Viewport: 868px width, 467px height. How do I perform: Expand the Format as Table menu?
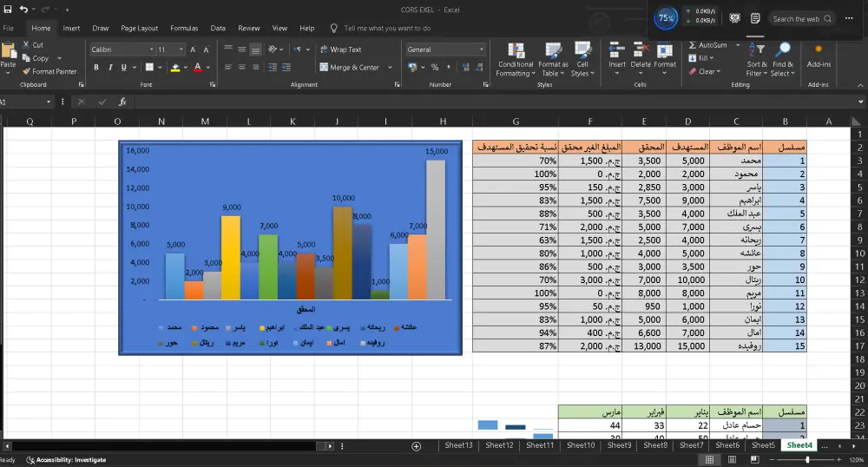pos(553,60)
